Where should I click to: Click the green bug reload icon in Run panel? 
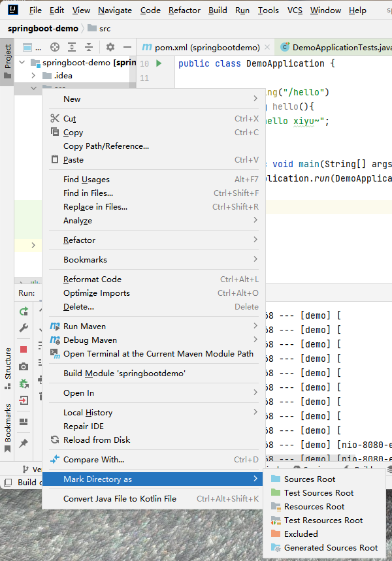[24, 384]
